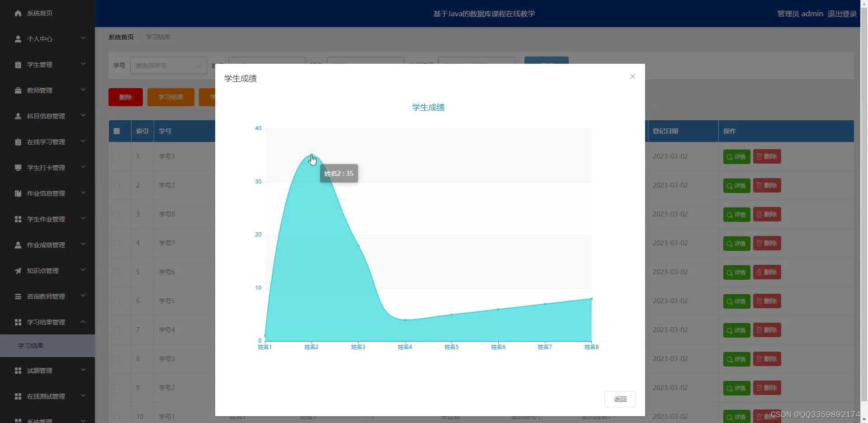Tick the checkbox for row 6 学号5
Viewport: 868px width, 423px height.
click(x=117, y=301)
